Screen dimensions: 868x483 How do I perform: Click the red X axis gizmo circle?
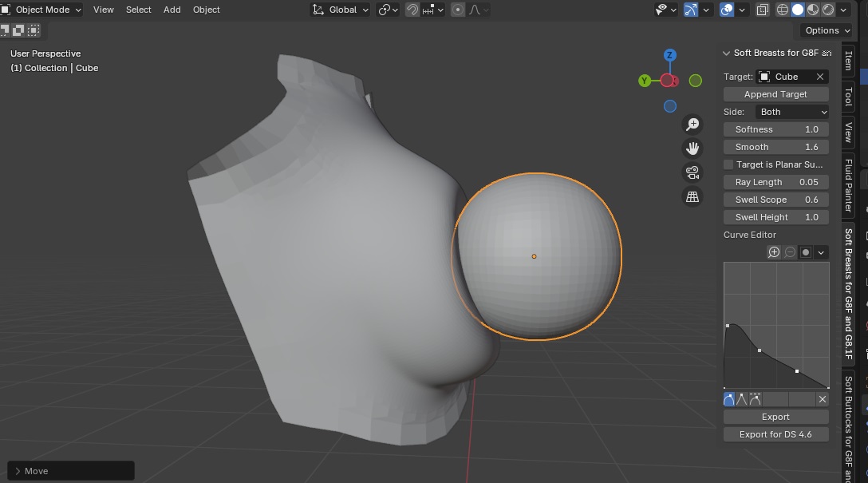coord(669,81)
